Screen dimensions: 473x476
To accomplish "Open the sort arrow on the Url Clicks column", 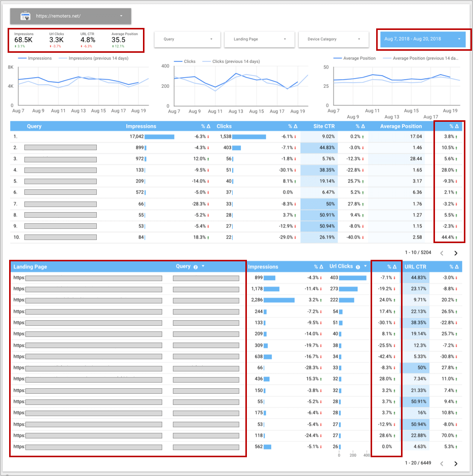I will [366, 266].
